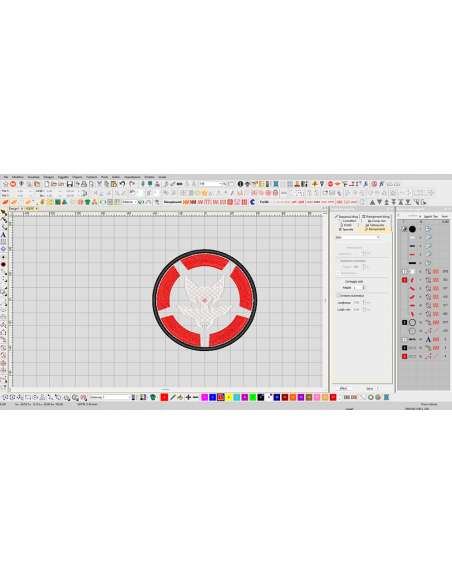The height and width of the screenshot is (584, 452).
Task: Pick the pink palette swatch
Action: [317, 397]
